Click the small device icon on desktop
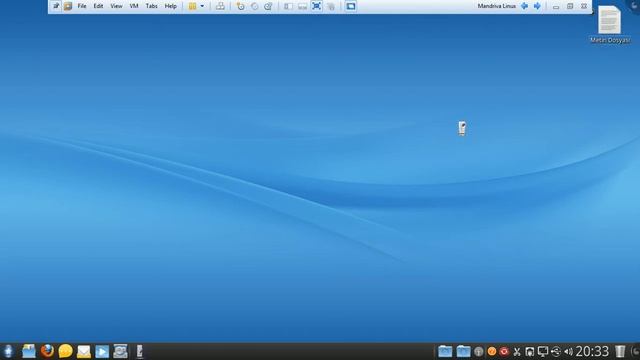Screen dimensions: 640x360 click(x=462, y=128)
